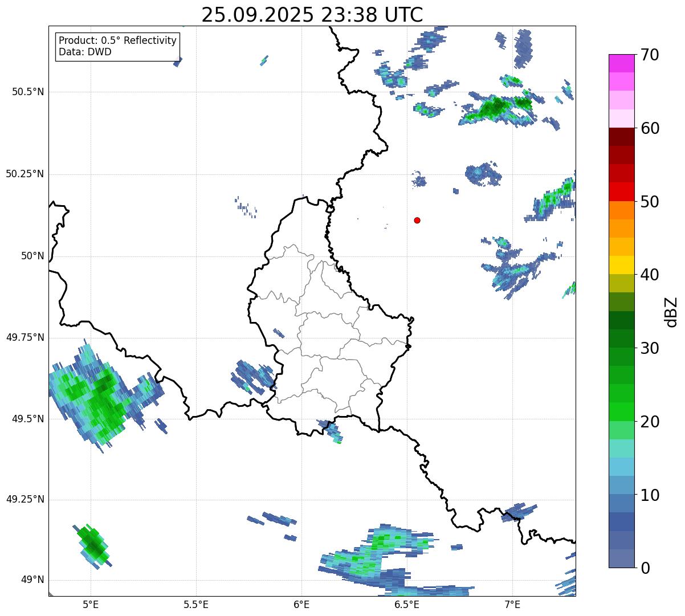
Task: Click the title 25.09.2025 23:38 UTC
Action: [x=312, y=15]
